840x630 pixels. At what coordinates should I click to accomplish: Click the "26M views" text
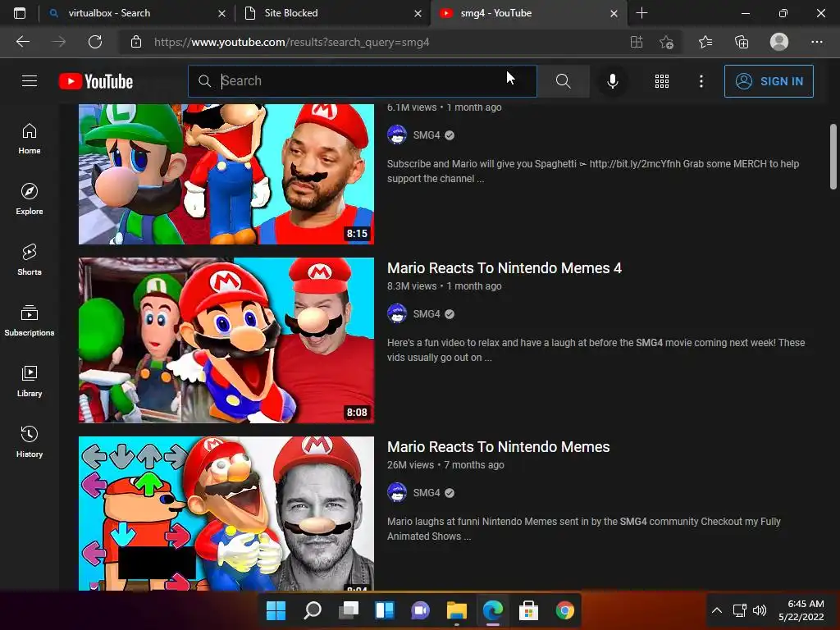click(x=410, y=465)
